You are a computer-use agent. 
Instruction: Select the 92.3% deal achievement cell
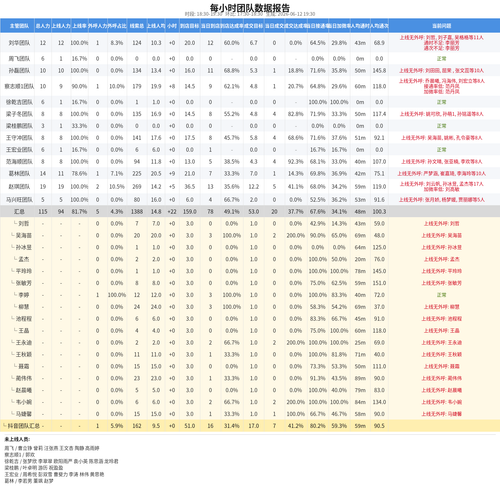(296, 162)
